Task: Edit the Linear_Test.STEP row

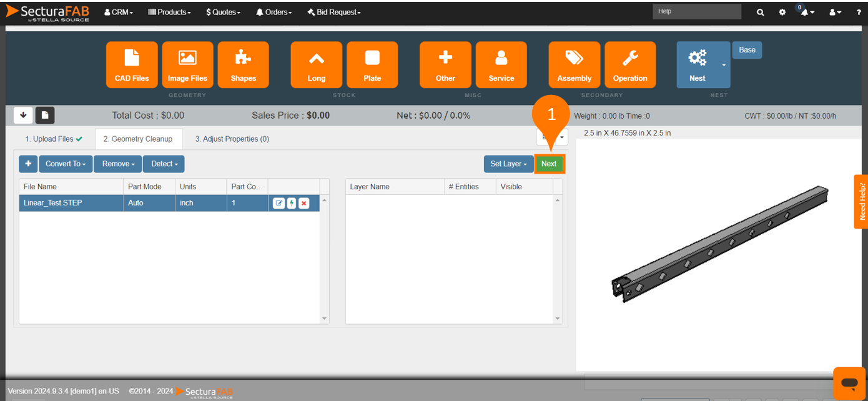Action: 279,203
